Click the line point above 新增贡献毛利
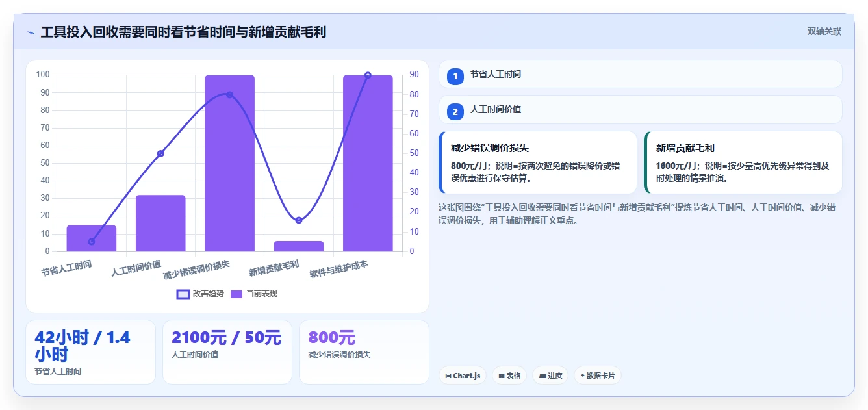 tap(299, 220)
